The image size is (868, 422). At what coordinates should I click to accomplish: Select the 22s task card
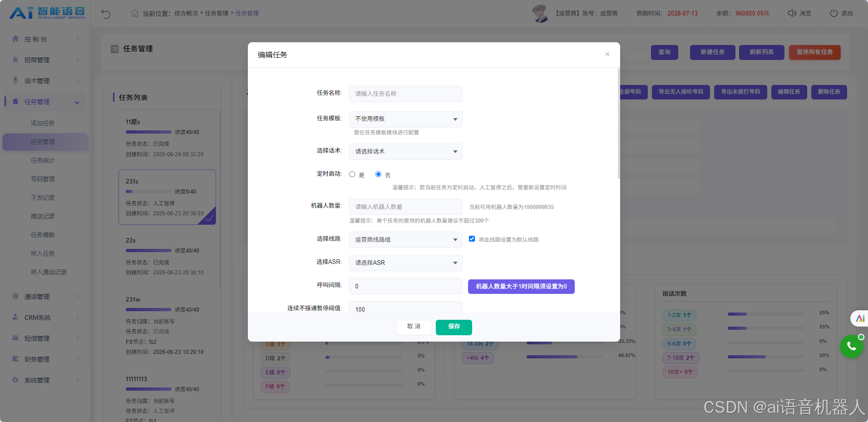tap(167, 256)
